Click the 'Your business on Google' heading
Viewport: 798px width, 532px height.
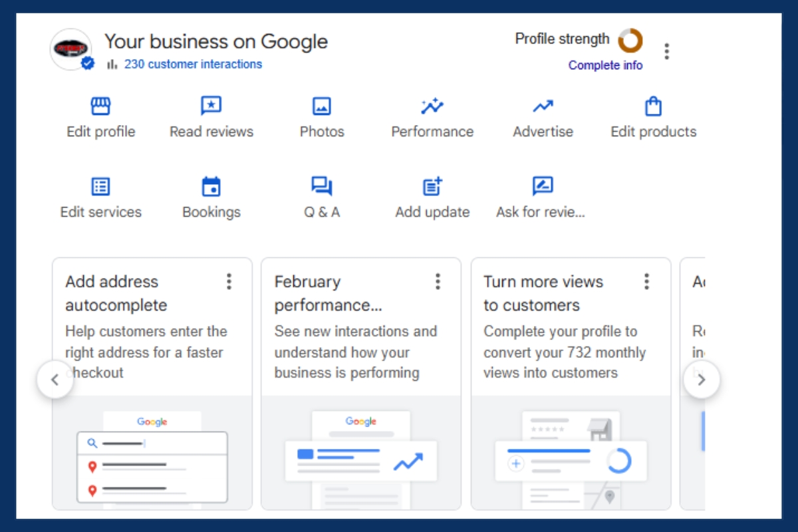point(216,42)
